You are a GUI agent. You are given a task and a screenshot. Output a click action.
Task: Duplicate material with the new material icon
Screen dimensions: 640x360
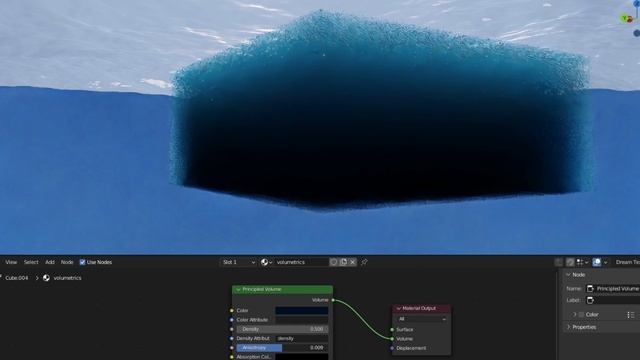point(343,262)
